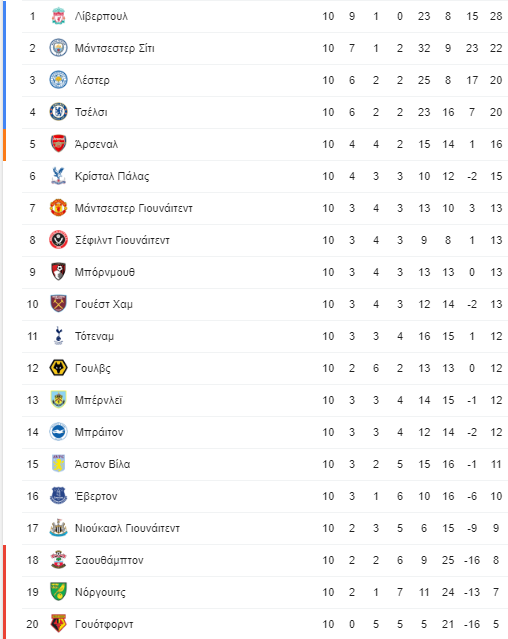This screenshot has width=508, height=639.
Task: Open the Μπέρνλεϊ team link
Action: [x=98, y=400]
